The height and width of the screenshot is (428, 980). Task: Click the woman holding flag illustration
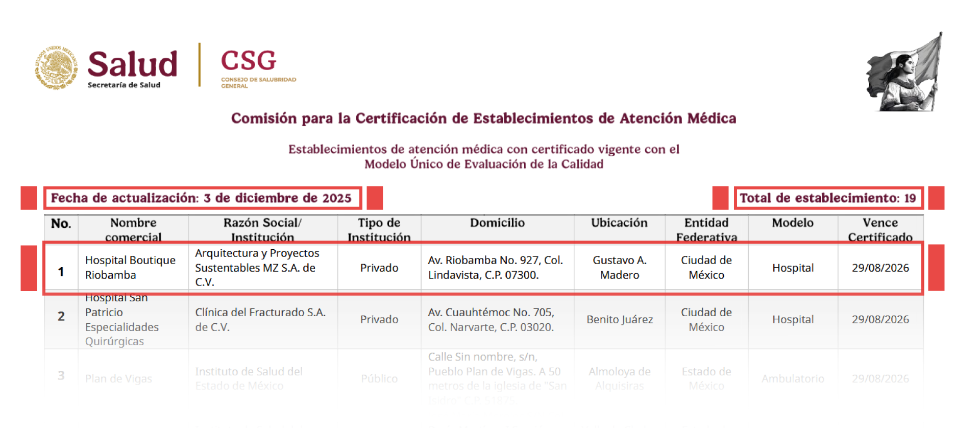(904, 72)
